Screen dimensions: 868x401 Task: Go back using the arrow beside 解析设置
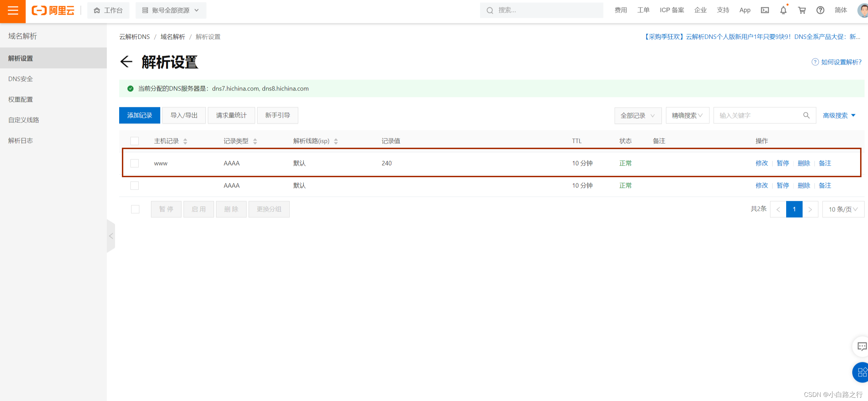tap(126, 62)
